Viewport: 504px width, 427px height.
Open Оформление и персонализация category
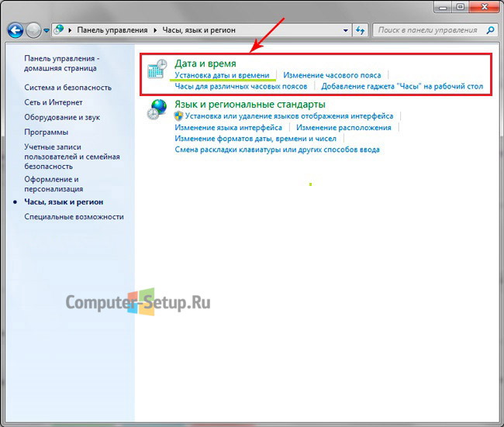click(x=54, y=184)
